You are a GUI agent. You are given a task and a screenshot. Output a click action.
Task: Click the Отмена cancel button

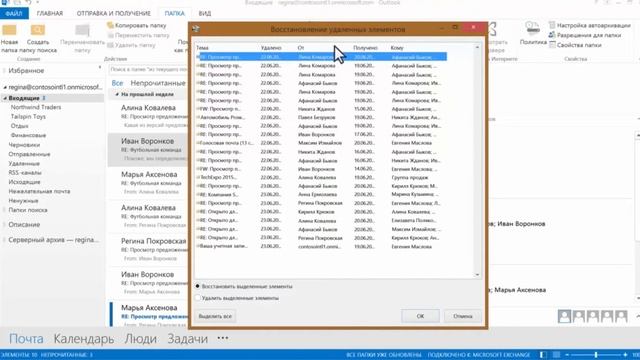coord(462,316)
